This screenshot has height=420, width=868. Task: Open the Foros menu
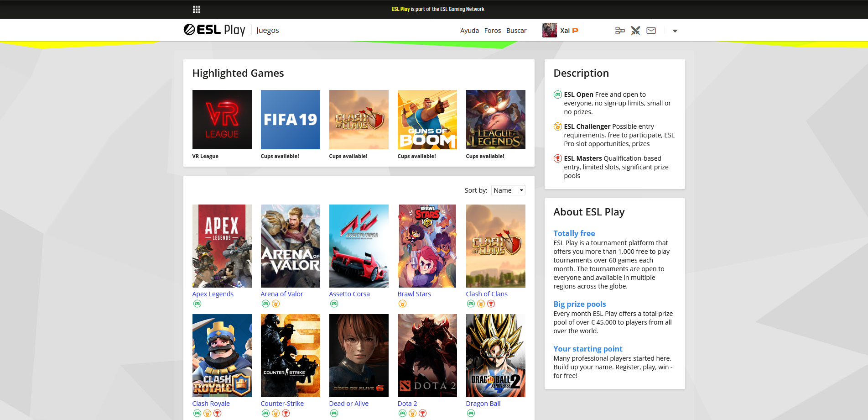pyautogui.click(x=493, y=31)
